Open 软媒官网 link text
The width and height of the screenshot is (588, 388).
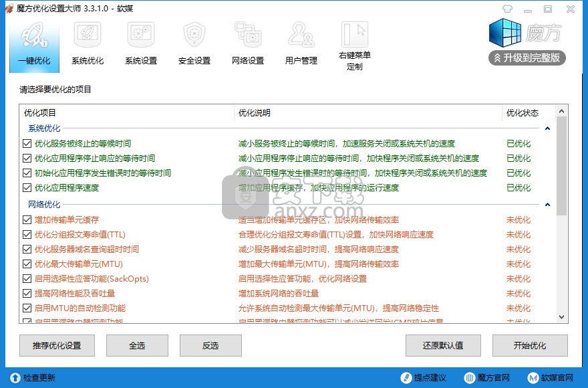click(x=557, y=378)
